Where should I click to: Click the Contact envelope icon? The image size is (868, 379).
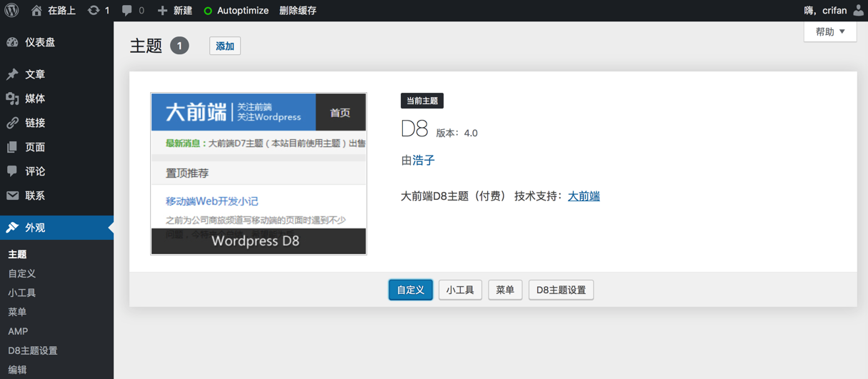pos(12,196)
